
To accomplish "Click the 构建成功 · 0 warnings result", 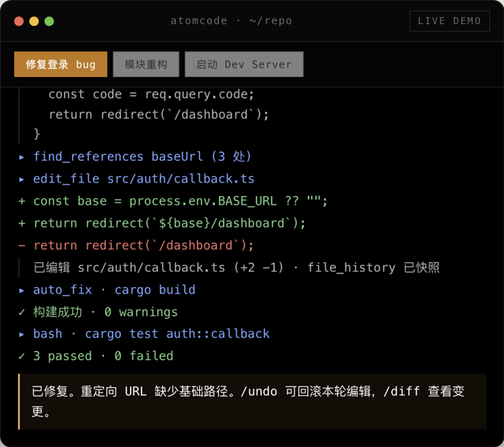I will pyautogui.click(x=106, y=312).
